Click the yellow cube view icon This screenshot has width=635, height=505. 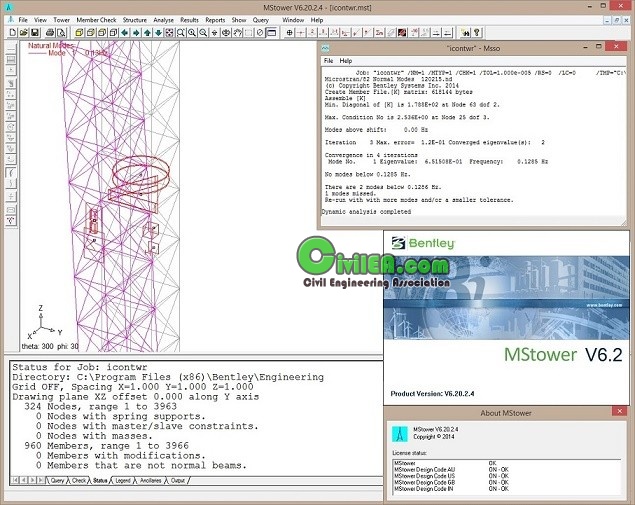click(79, 33)
